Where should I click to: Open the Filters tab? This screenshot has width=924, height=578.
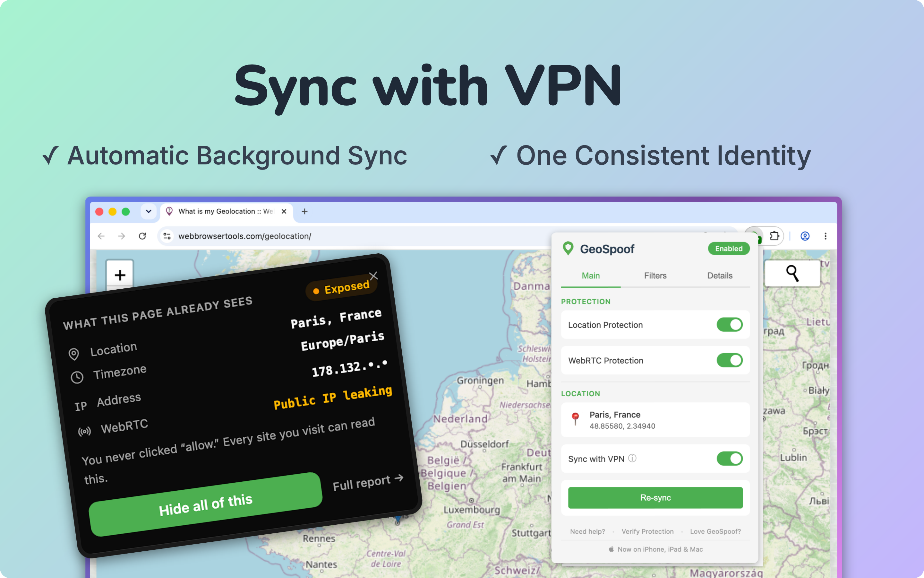pyautogui.click(x=655, y=276)
